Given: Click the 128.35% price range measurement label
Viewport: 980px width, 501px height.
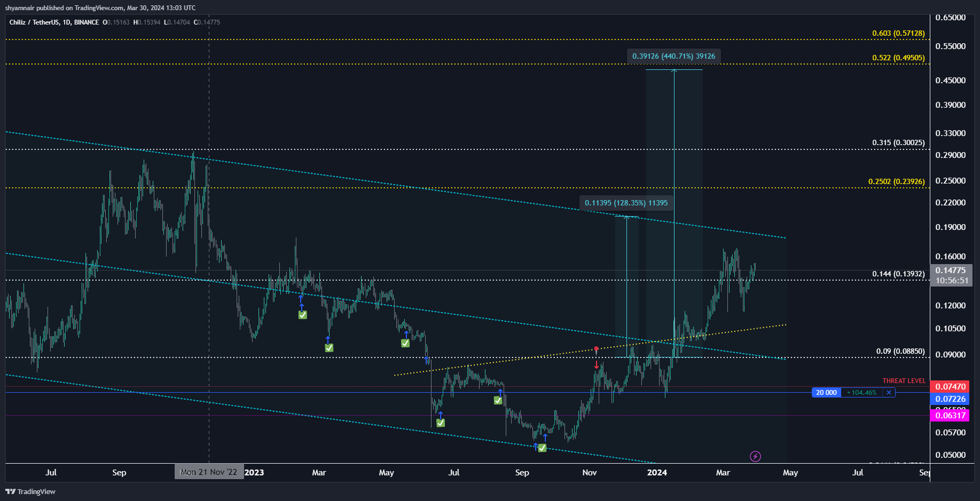Looking at the screenshot, I should (x=626, y=203).
